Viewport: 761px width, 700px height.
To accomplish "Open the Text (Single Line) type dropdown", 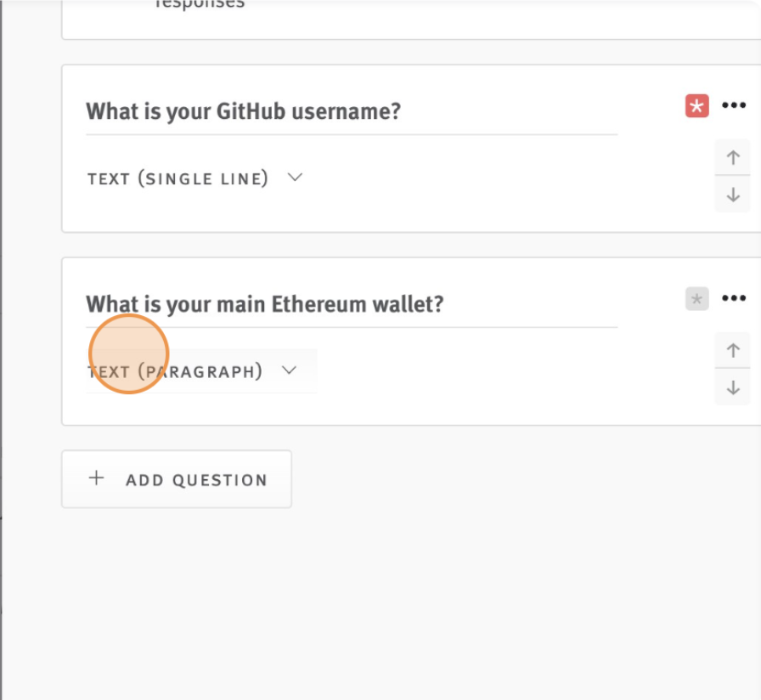I will coord(195,178).
